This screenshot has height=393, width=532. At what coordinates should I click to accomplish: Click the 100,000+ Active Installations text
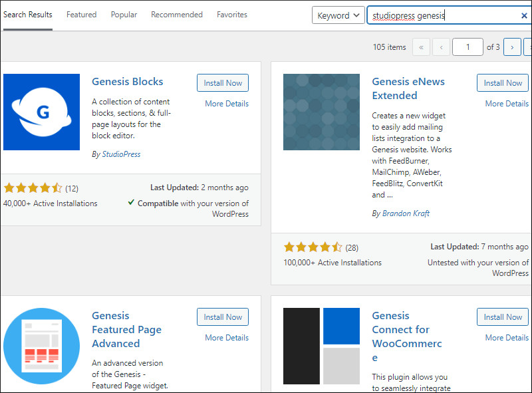332,263
